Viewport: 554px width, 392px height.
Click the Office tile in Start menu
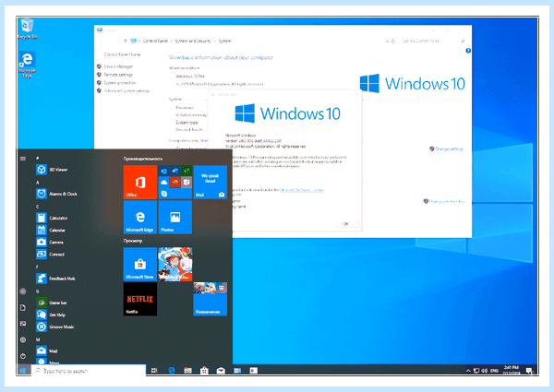click(140, 182)
